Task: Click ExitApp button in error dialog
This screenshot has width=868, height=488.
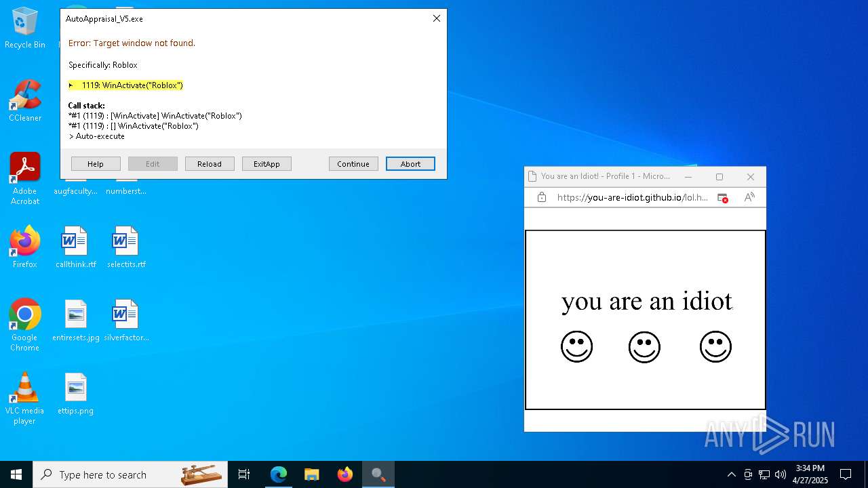Action: tap(267, 164)
